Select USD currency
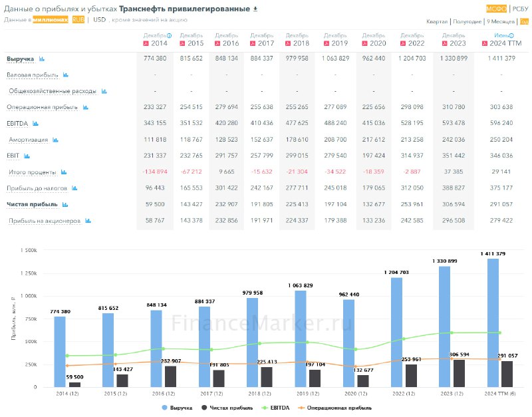The width and height of the screenshot is (532, 417). point(99,20)
